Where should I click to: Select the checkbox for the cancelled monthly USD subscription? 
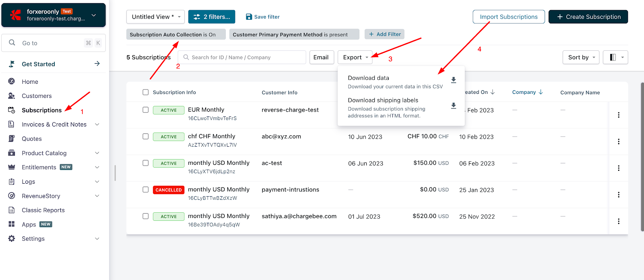(146, 189)
